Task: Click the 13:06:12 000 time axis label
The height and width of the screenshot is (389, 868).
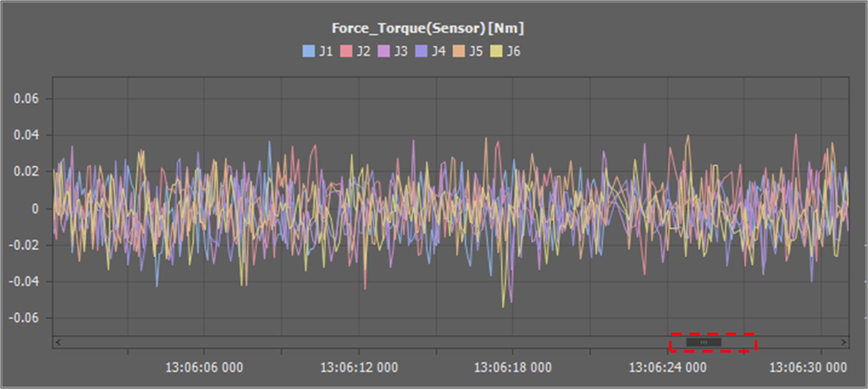Action: pos(359,368)
